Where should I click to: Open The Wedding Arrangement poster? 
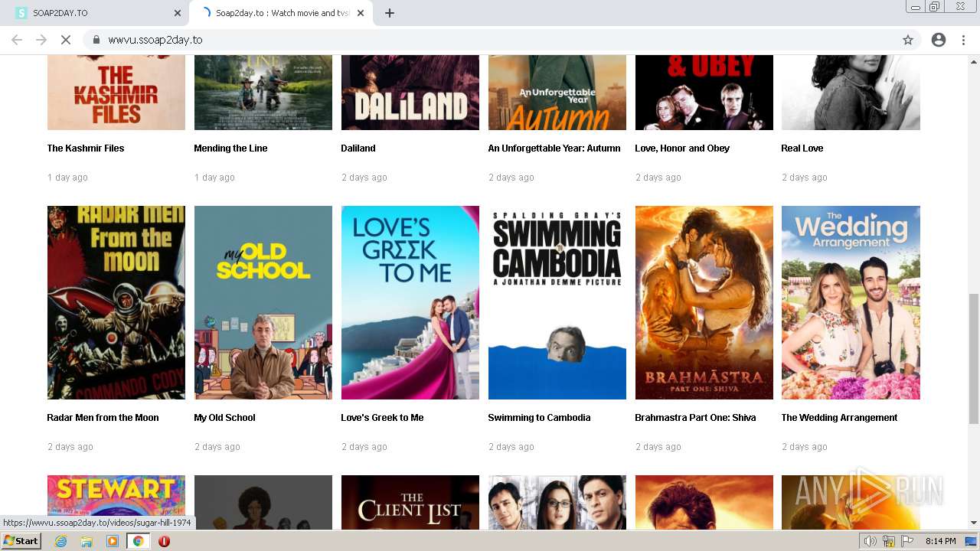click(x=851, y=302)
